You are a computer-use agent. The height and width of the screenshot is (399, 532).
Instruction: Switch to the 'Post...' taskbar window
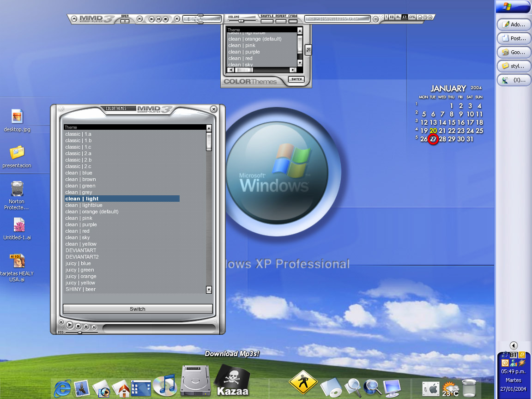514,38
